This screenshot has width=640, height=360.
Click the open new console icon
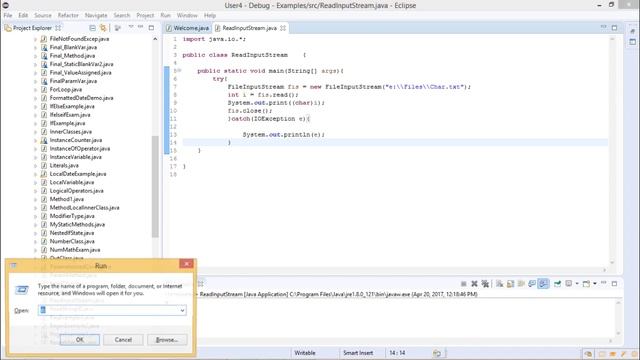point(586,284)
